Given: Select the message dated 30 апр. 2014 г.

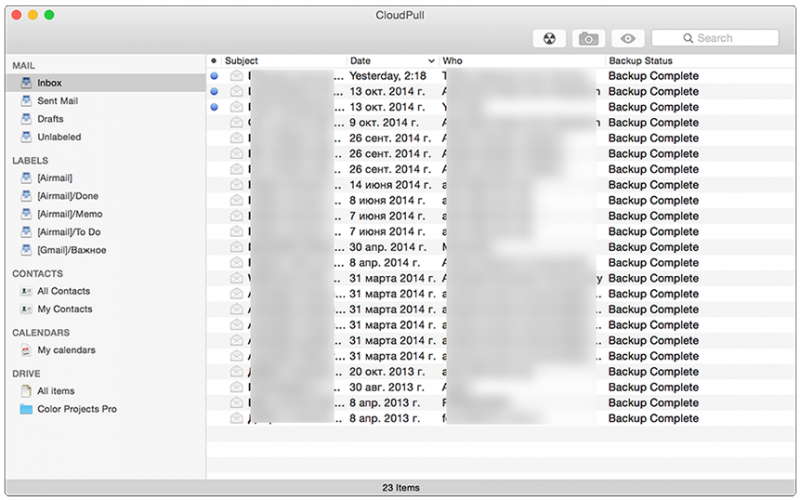Looking at the screenshot, I should [x=501, y=247].
